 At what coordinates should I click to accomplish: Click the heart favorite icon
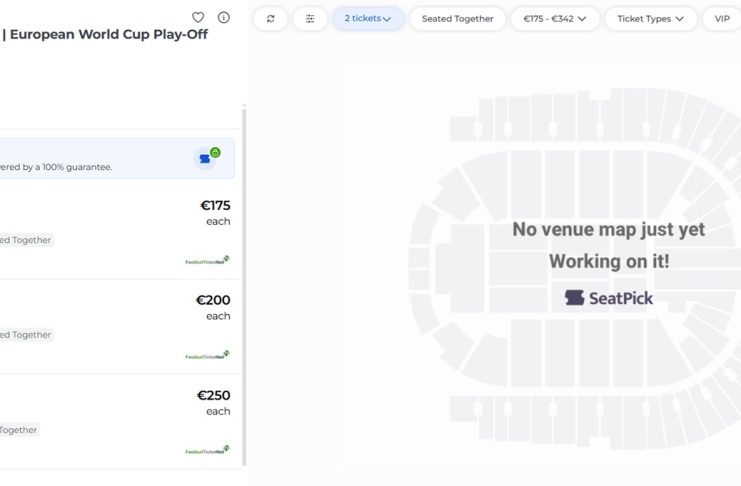click(x=198, y=17)
